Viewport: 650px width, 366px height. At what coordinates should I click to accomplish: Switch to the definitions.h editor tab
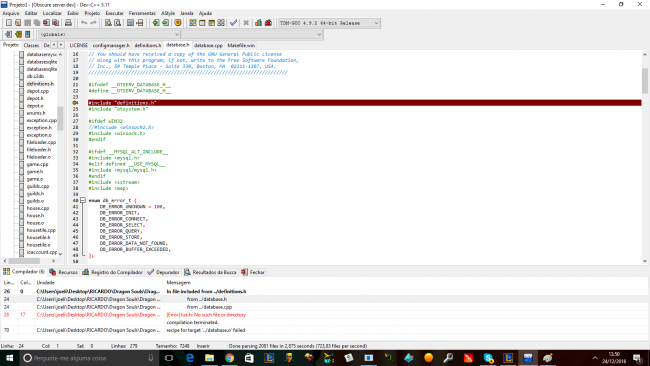point(148,45)
